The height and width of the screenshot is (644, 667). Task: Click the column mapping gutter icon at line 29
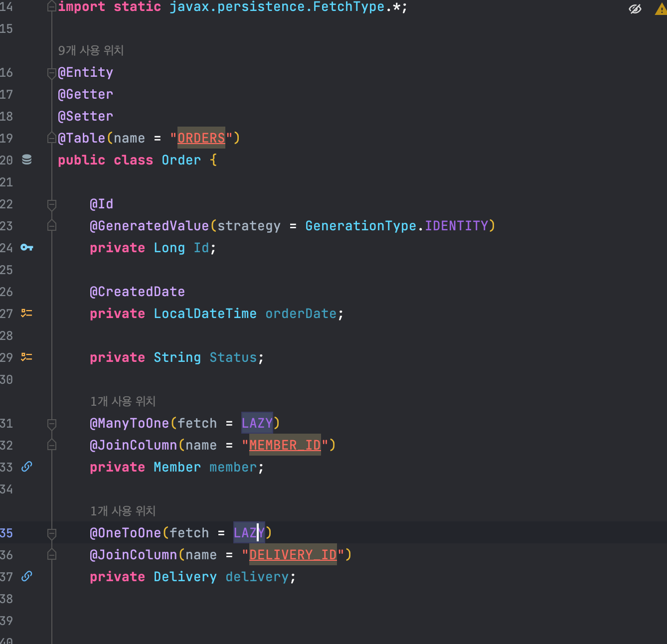(x=26, y=357)
